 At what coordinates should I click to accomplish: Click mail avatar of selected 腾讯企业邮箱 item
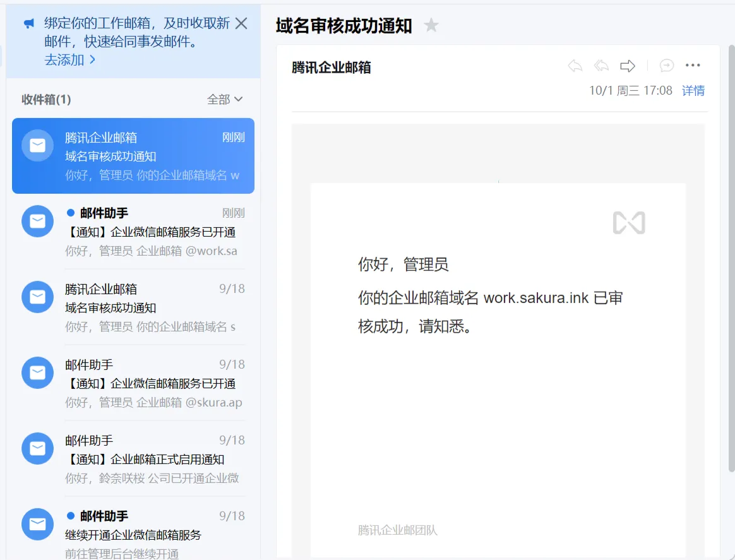point(37,145)
